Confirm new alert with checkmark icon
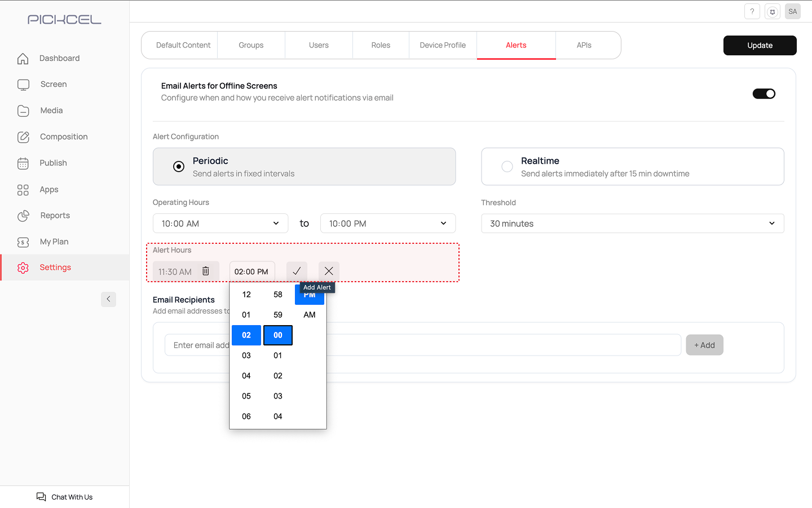The image size is (812, 508). [297, 271]
